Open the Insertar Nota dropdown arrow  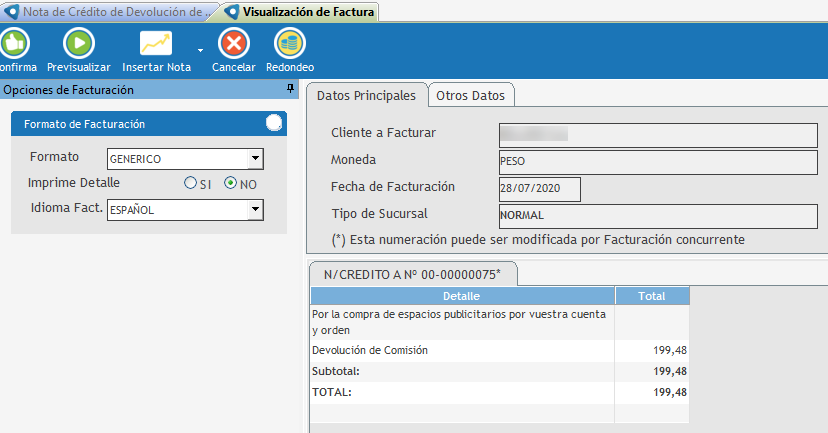[x=200, y=48]
